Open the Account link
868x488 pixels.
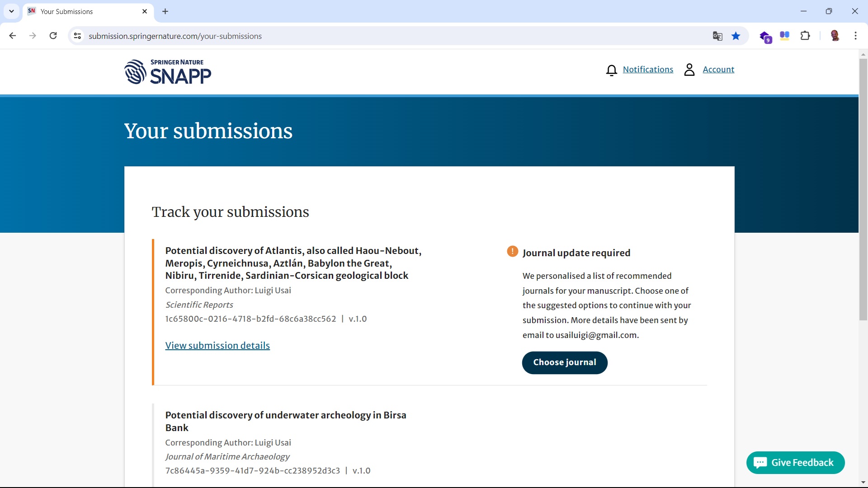[718, 70]
